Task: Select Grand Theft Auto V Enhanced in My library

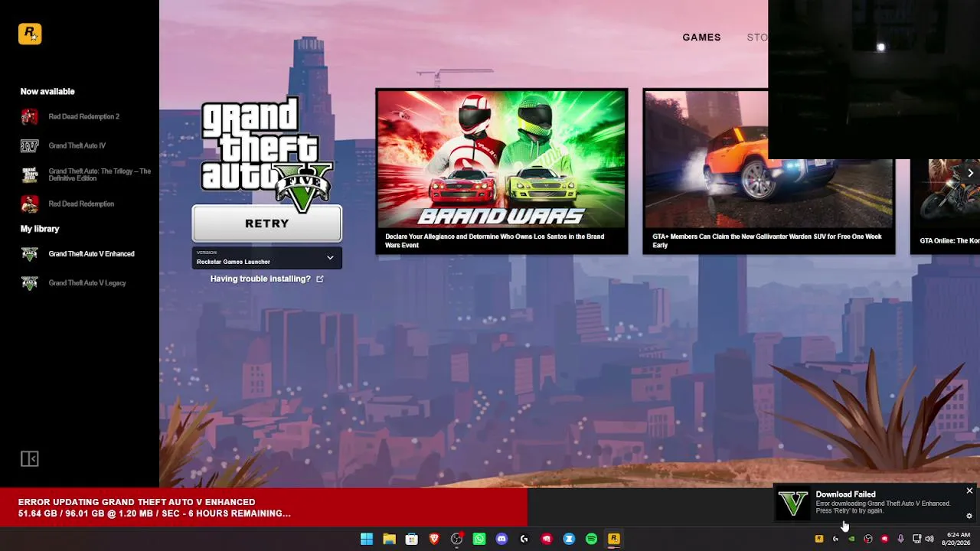Action: tap(91, 254)
